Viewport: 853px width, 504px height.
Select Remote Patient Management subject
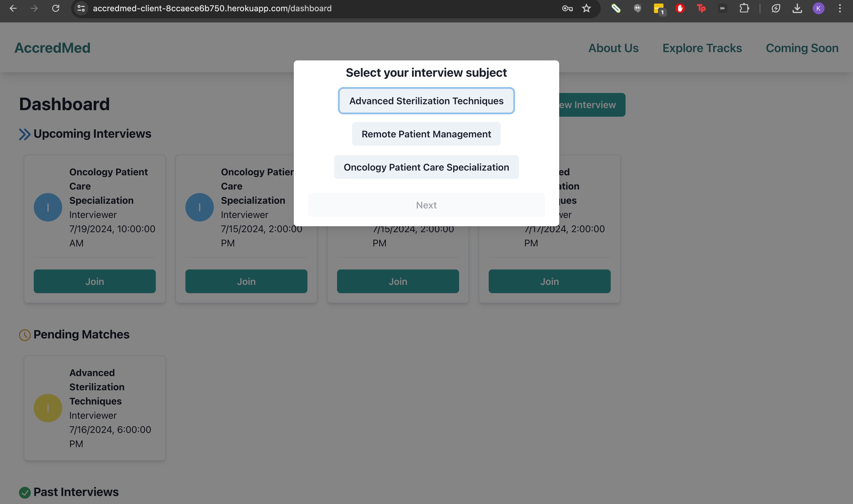(x=426, y=134)
